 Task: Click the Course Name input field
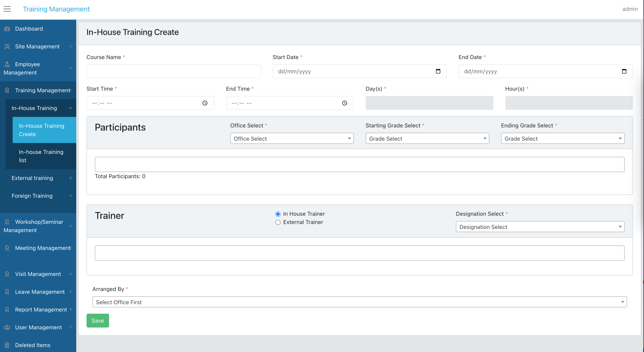tap(173, 71)
